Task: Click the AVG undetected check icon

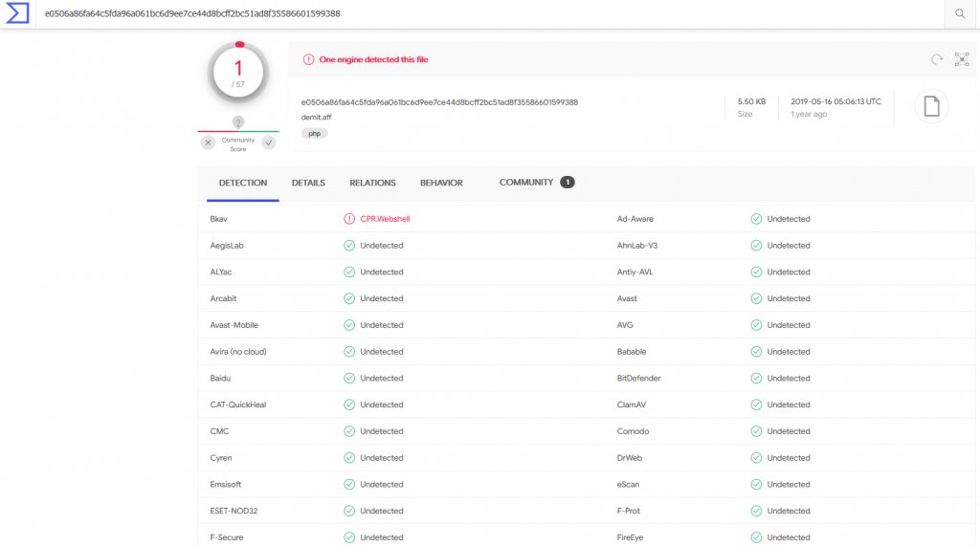Action: [756, 325]
